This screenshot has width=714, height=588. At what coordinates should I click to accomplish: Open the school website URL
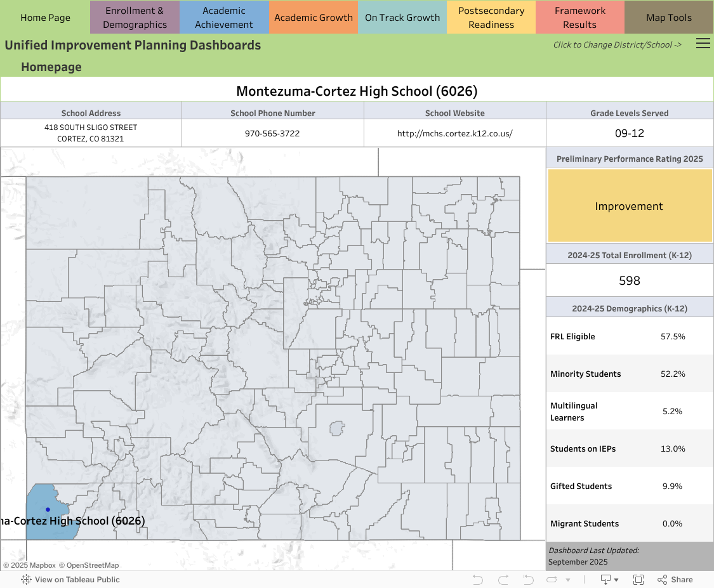(454, 133)
